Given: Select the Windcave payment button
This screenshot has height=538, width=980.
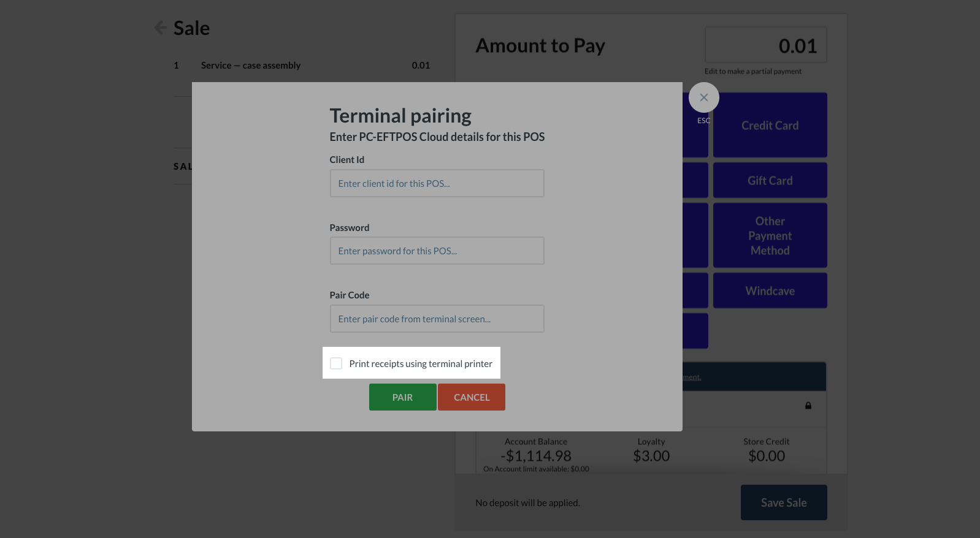Looking at the screenshot, I should tap(770, 290).
